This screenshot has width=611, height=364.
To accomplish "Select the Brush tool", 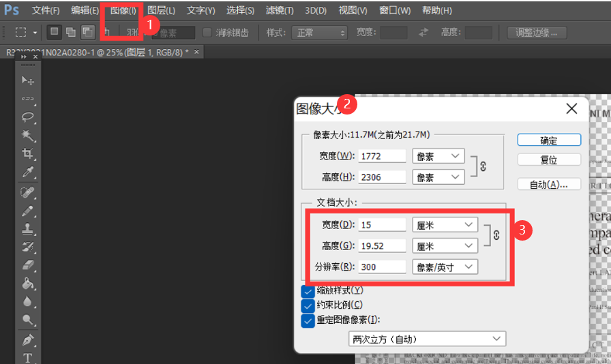I will click(x=28, y=211).
